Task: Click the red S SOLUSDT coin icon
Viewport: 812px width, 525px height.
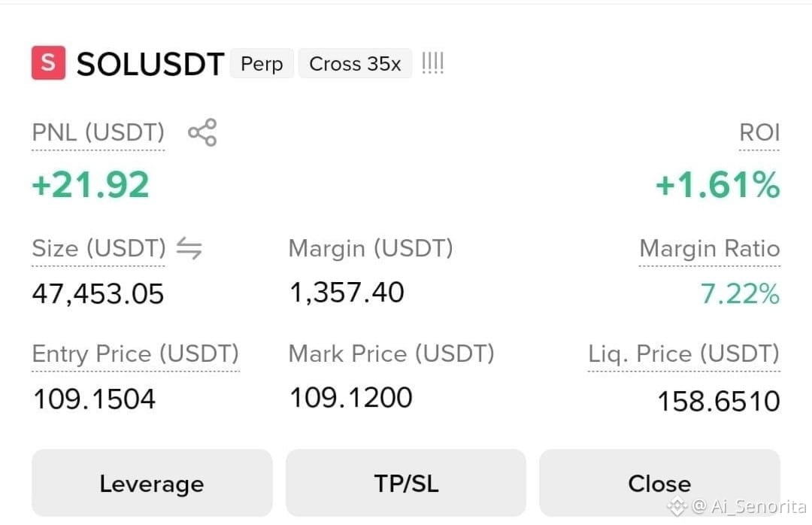Action: tap(48, 62)
